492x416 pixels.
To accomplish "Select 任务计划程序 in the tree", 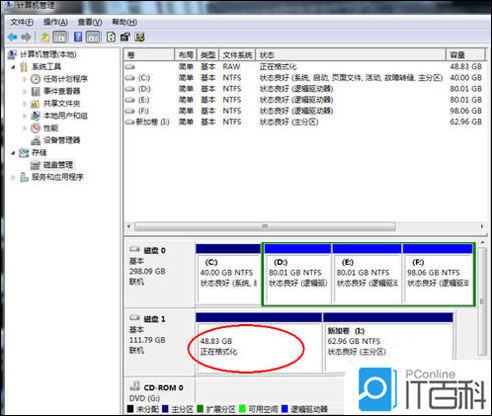I will 66,79.
